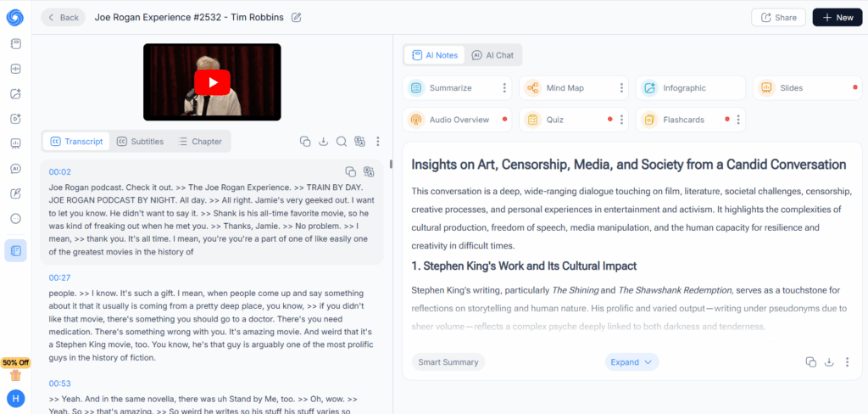The height and width of the screenshot is (414, 868).
Task: Open the transcript toolbar three-dot menu
Action: [378, 142]
